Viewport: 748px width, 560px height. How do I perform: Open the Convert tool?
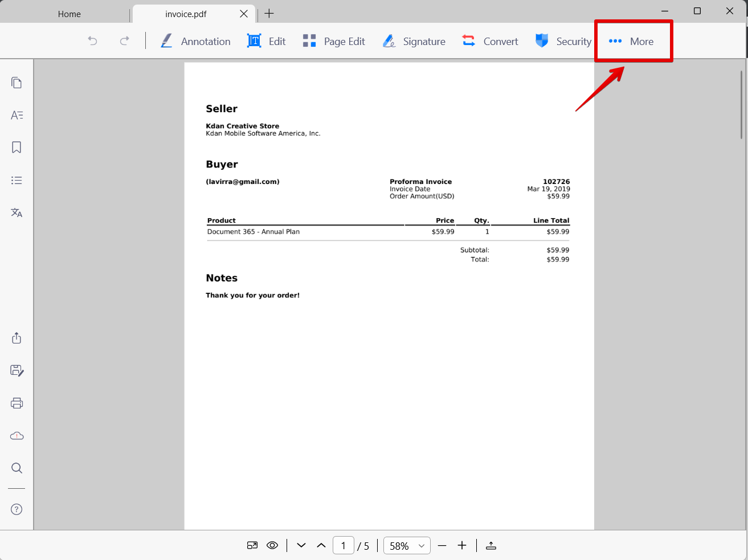(490, 41)
